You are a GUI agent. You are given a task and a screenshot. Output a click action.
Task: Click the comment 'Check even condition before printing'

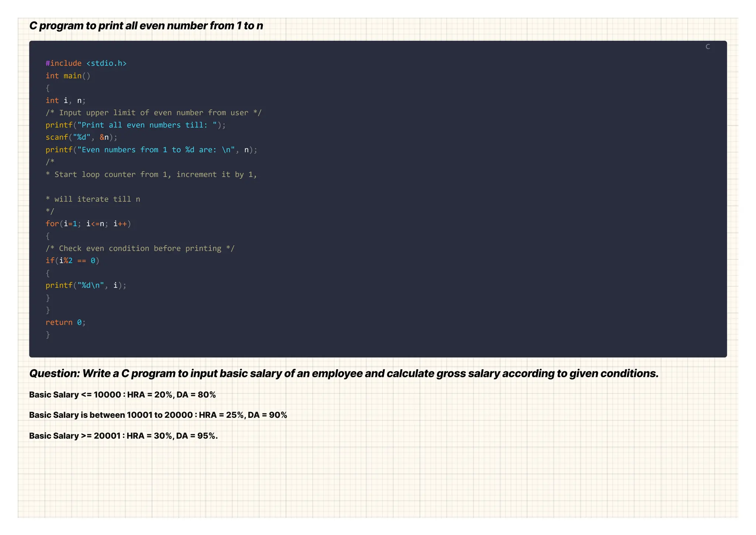tap(140, 248)
